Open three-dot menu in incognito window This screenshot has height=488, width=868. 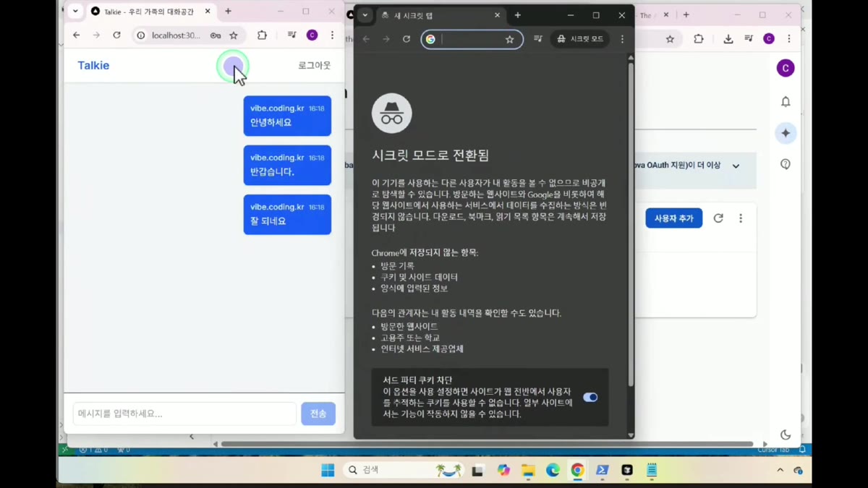pos(622,39)
